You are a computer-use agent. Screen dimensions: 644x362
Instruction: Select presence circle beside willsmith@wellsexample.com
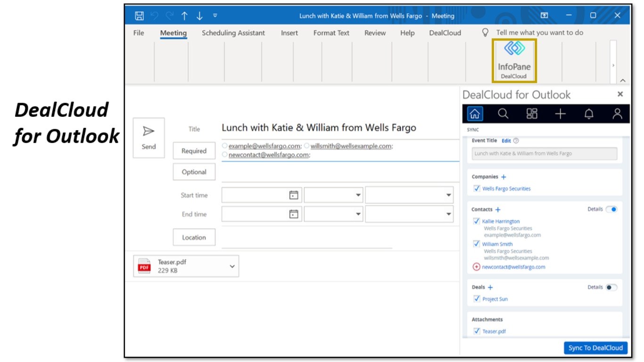click(307, 146)
